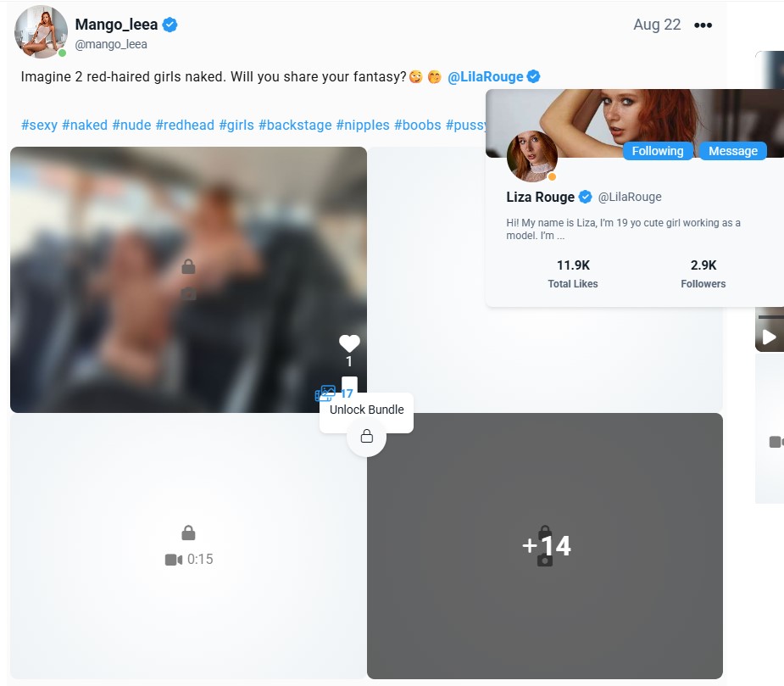Click the play button on side video

[769, 337]
